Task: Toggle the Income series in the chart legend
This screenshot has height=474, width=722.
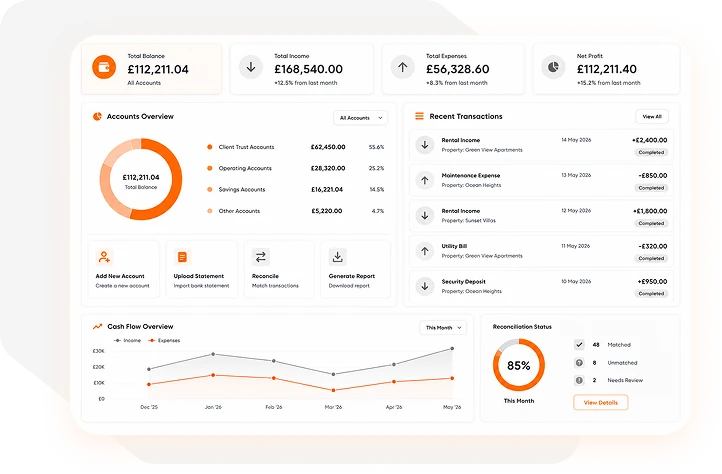Action: (x=127, y=340)
